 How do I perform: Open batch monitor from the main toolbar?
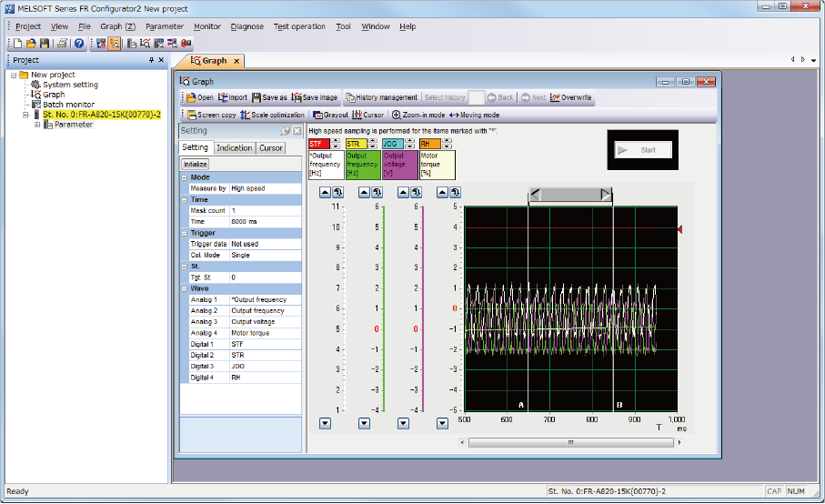coord(158,44)
